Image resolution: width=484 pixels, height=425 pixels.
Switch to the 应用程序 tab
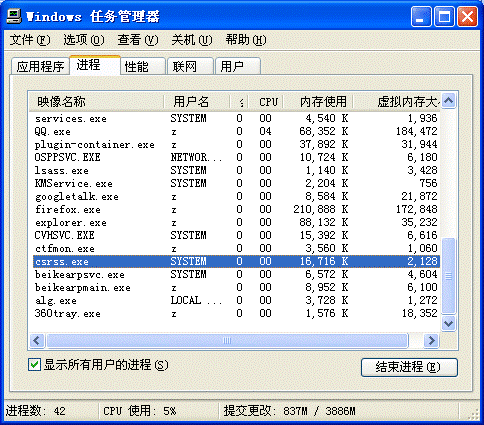click(x=40, y=66)
